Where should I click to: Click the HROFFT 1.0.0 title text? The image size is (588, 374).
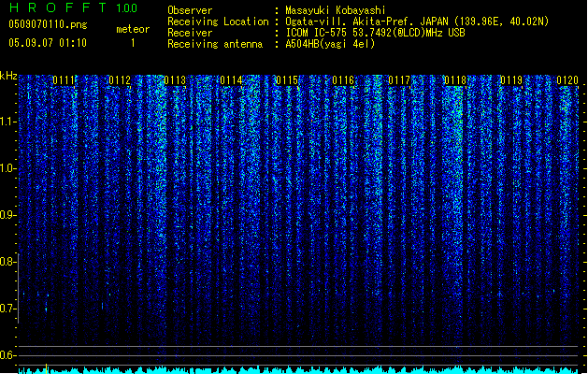[x=73, y=7]
